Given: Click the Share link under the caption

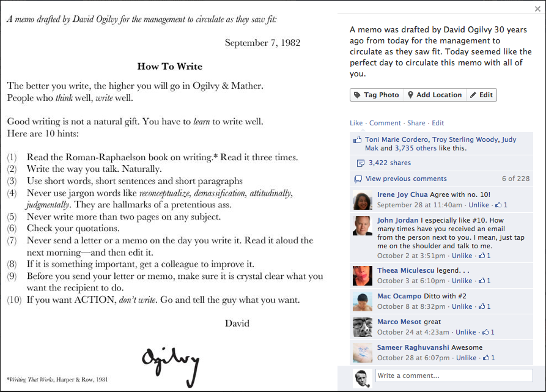Looking at the screenshot, I should click(x=416, y=123).
